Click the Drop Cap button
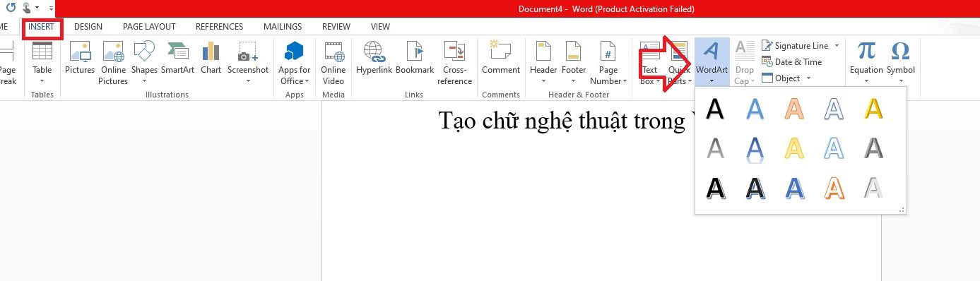980x281 pixels. coord(744,63)
